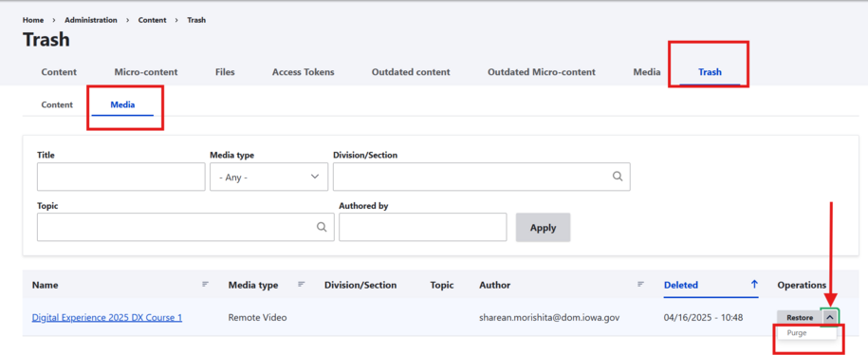Click the ascending arrow next to Deleted
Screen dimensions: 868x355
[x=753, y=285]
